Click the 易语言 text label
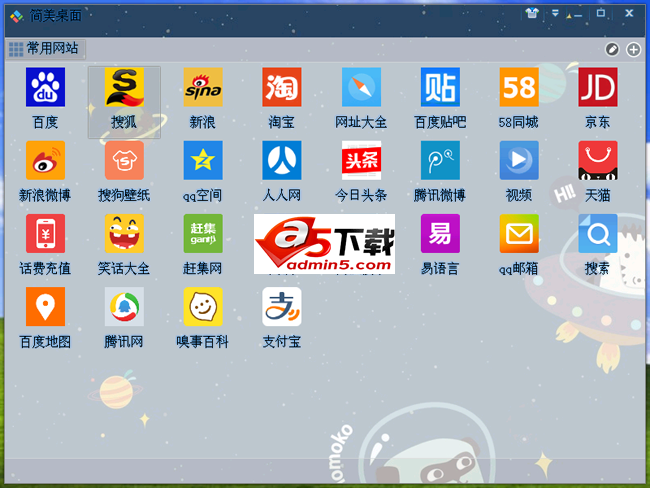 tap(440, 269)
